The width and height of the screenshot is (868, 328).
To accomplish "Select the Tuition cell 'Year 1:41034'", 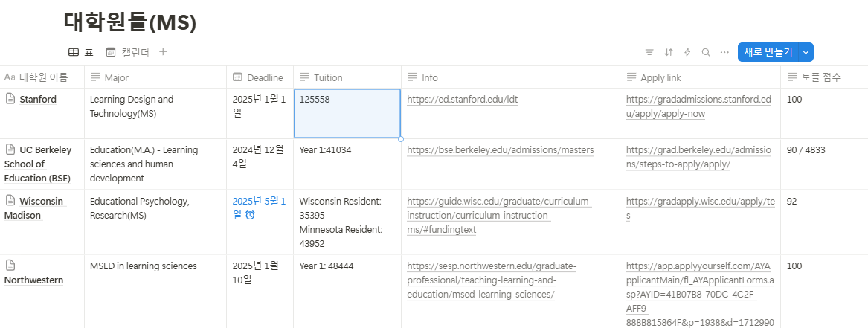I will pos(347,164).
